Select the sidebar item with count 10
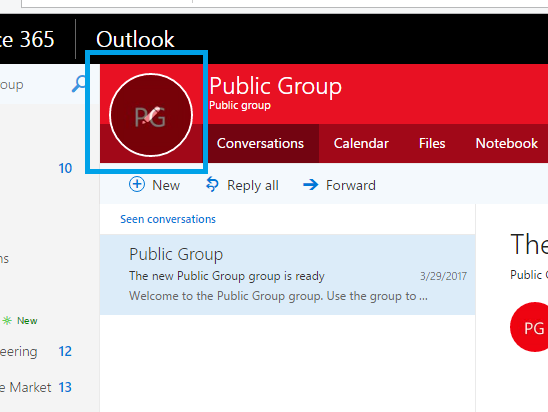548x412 pixels. point(36,168)
